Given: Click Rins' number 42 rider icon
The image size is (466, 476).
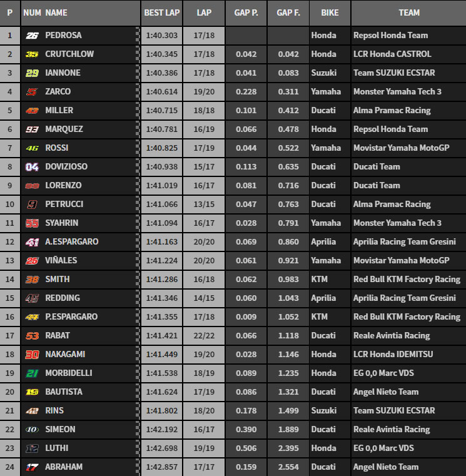Looking at the screenshot, I should coord(32,411).
